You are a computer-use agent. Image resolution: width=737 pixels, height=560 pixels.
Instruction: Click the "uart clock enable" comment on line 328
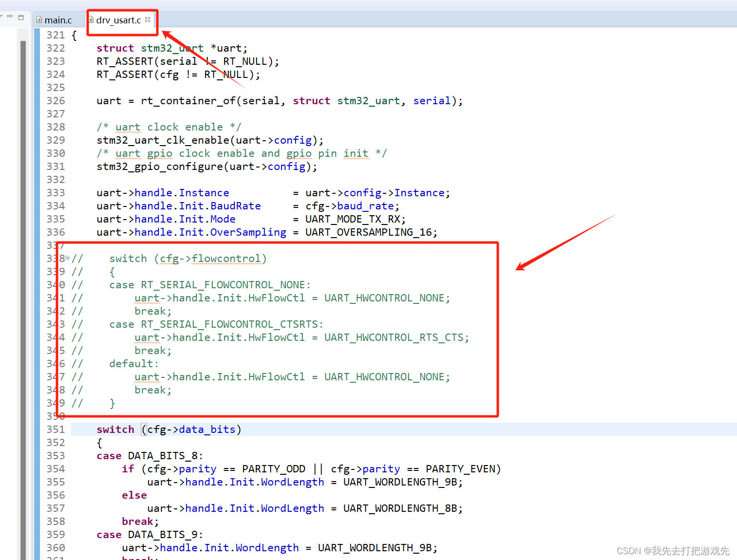coord(169,127)
